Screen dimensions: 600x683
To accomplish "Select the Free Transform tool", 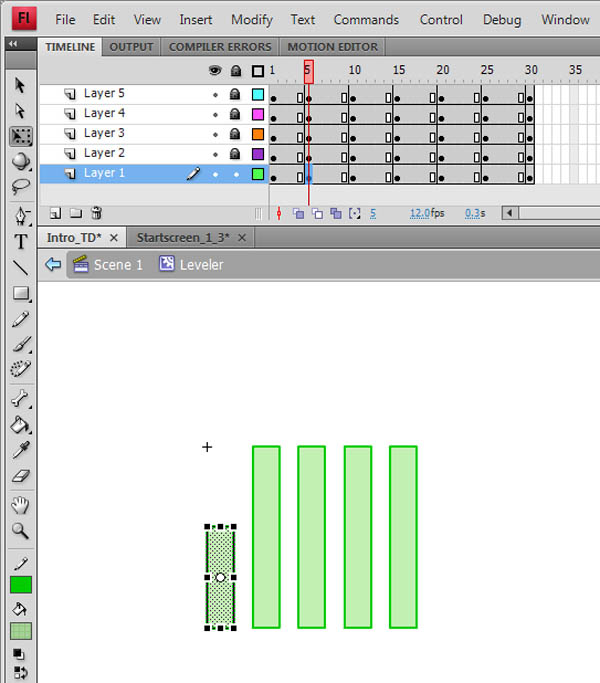I will [20, 136].
